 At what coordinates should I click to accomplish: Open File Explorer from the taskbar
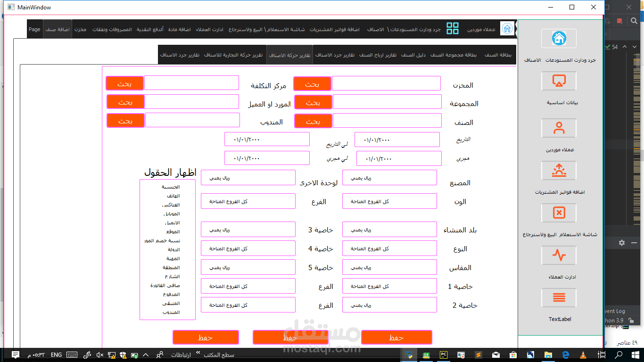(x=548, y=355)
